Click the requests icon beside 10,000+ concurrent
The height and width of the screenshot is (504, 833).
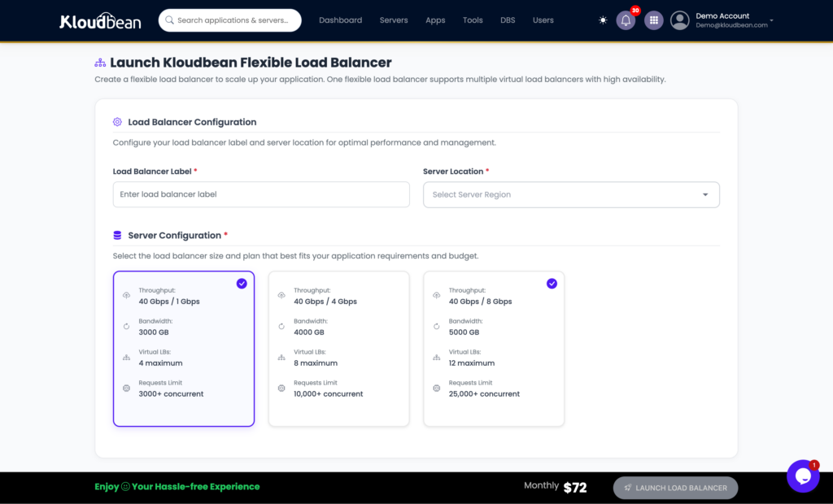[x=281, y=389]
